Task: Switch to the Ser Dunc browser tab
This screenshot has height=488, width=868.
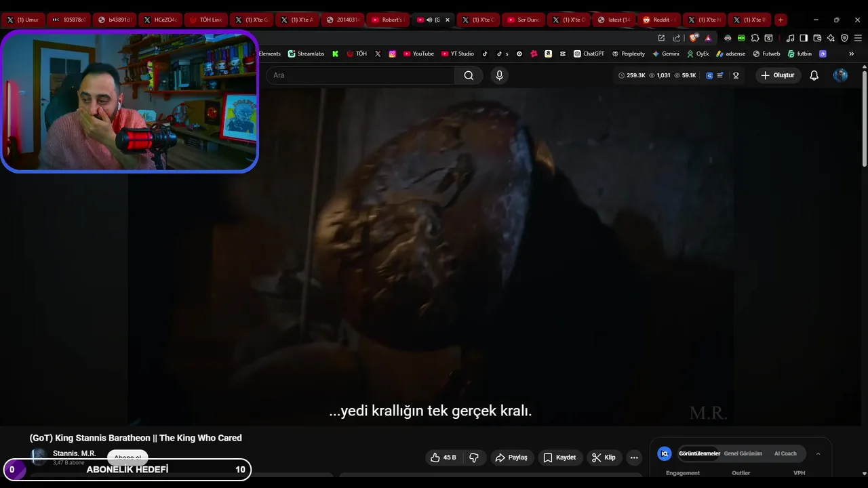Action: 523,20
